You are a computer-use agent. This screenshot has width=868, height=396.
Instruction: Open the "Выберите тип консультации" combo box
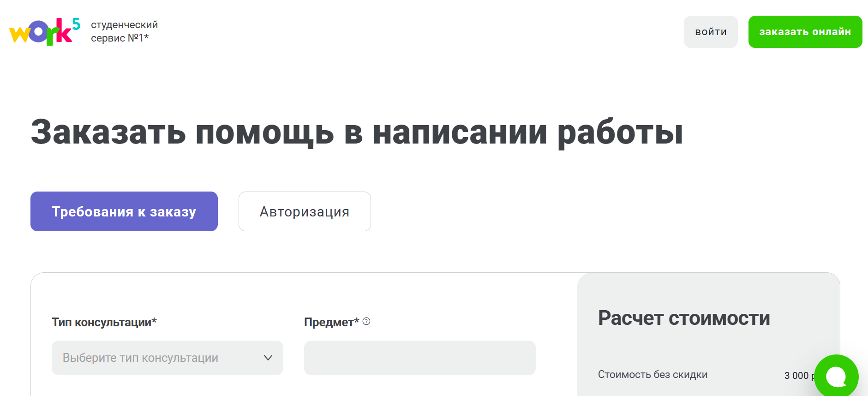coord(157,358)
